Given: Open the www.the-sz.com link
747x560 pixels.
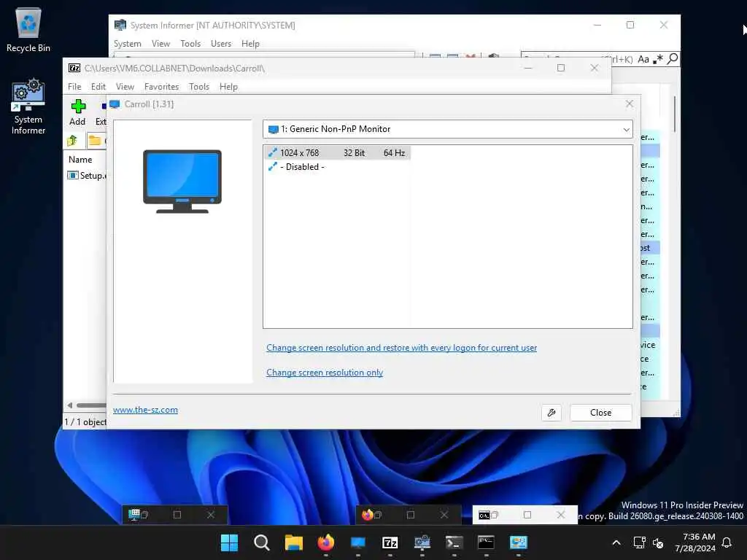Looking at the screenshot, I should tap(145, 410).
